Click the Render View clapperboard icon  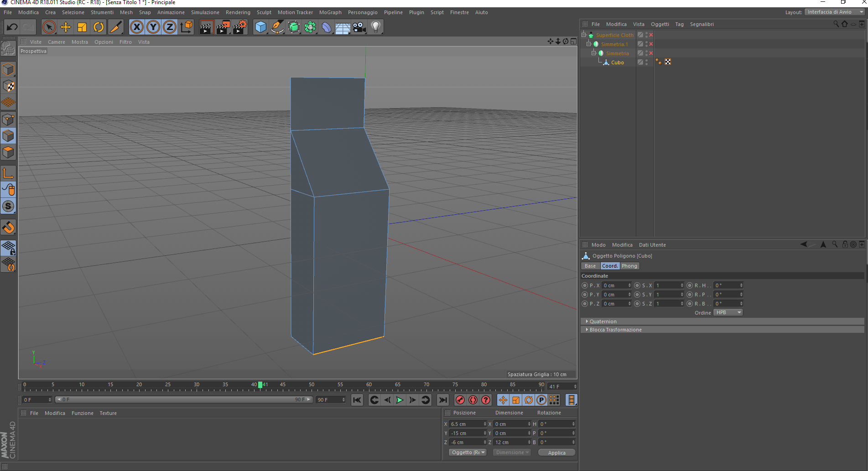pos(206,27)
